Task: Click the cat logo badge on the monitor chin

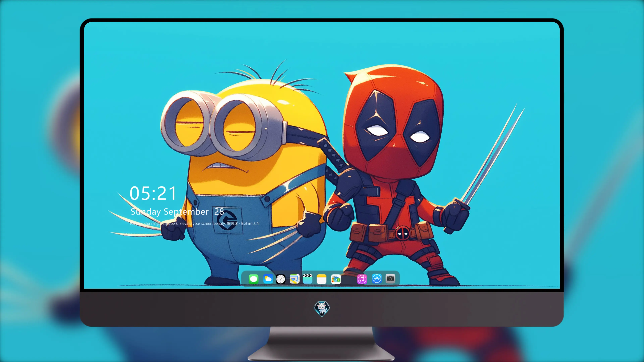Action: [x=322, y=309]
